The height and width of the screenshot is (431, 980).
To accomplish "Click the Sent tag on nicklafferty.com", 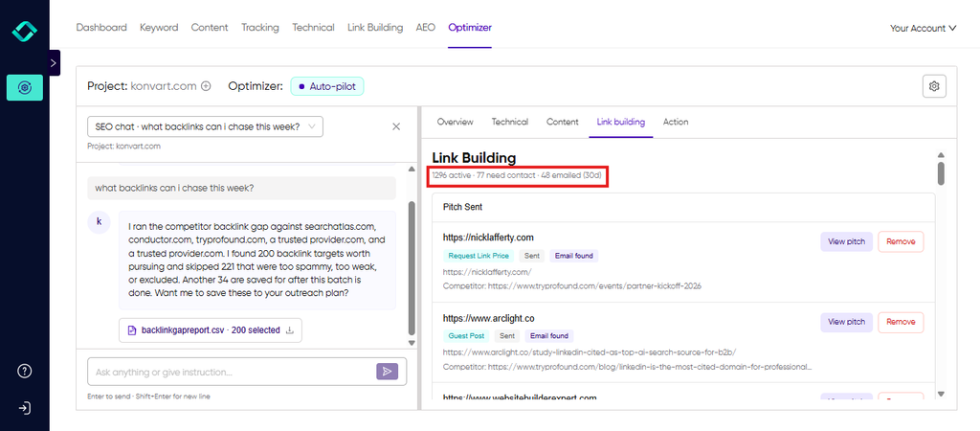I will pos(532,256).
